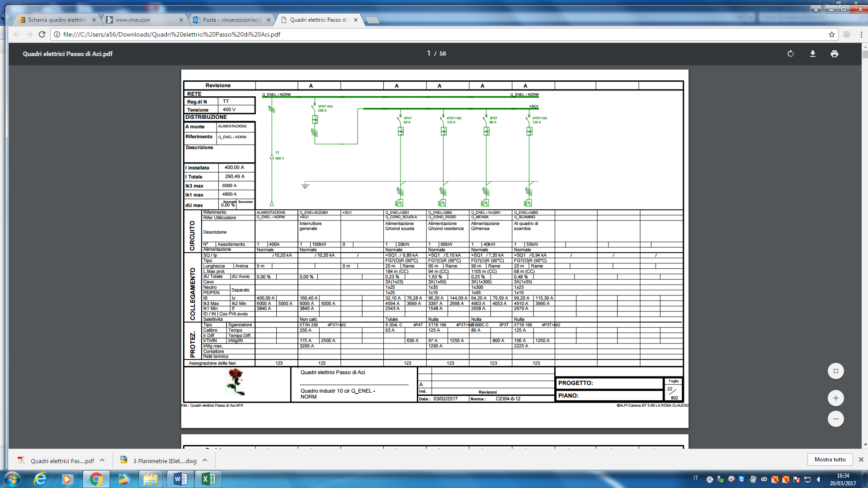Reload the current page

click(42, 34)
